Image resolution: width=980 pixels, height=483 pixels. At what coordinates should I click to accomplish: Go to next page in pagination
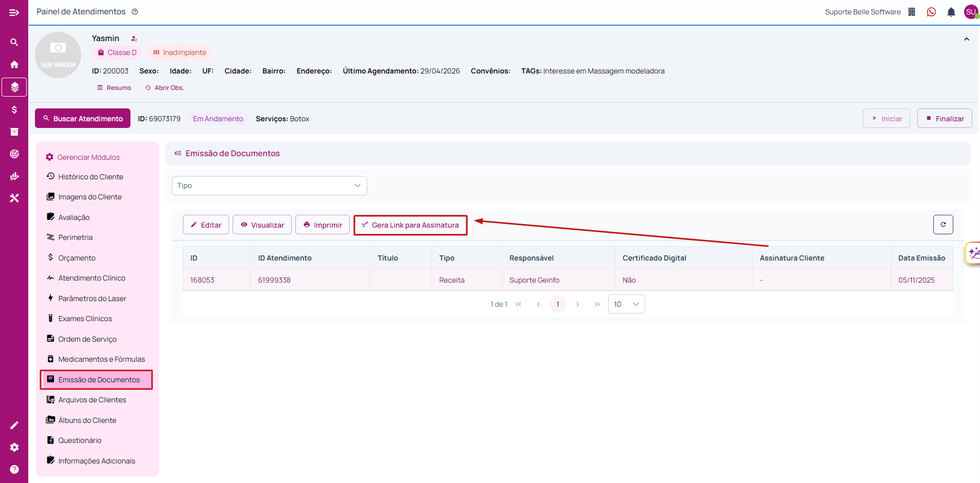(578, 304)
